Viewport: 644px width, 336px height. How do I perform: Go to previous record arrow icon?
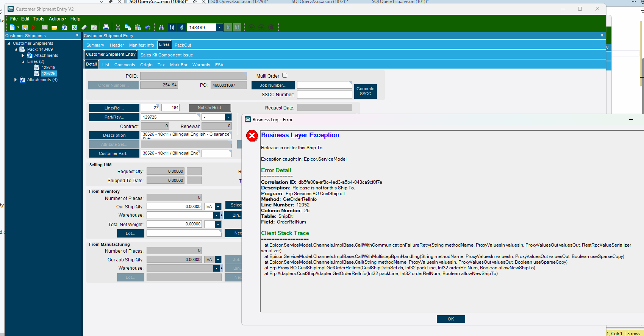coord(182,27)
